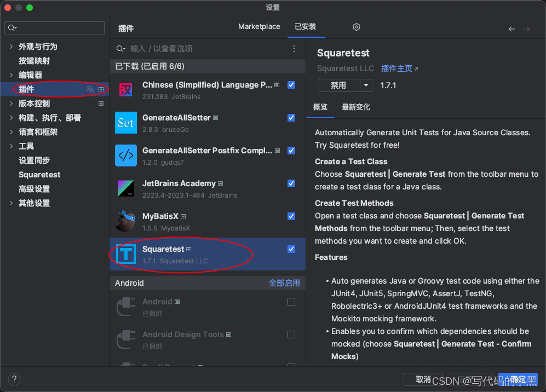Click the translate icon on the 插件 row
The width and height of the screenshot is (546, 392).
tap(90, 89)
